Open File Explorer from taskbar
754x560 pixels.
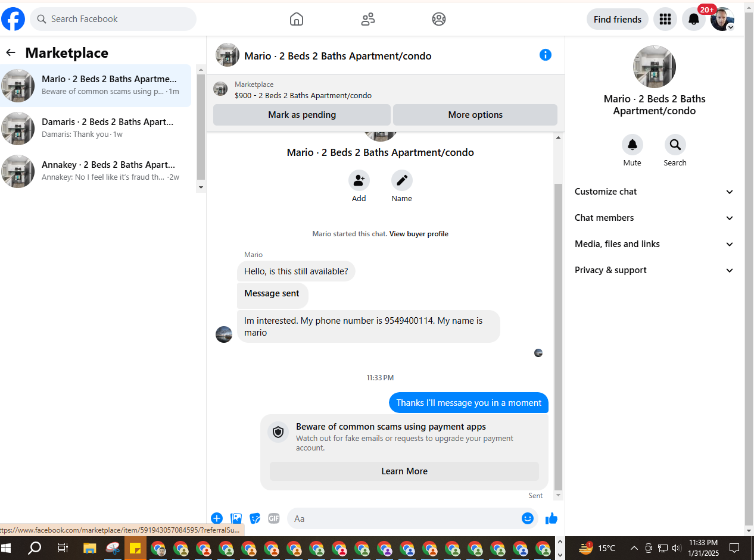pyautogui.click(x=89, y=548)
